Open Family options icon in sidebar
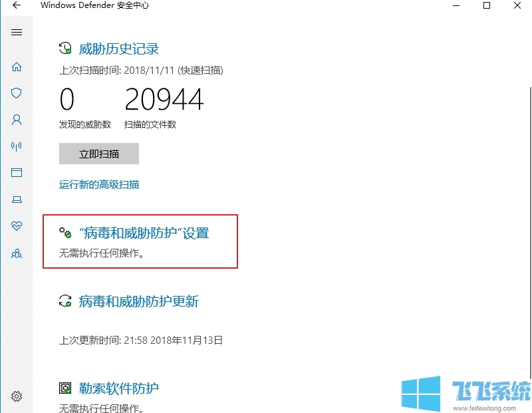The width and height of the screenshot is (532, 413). 17,253
